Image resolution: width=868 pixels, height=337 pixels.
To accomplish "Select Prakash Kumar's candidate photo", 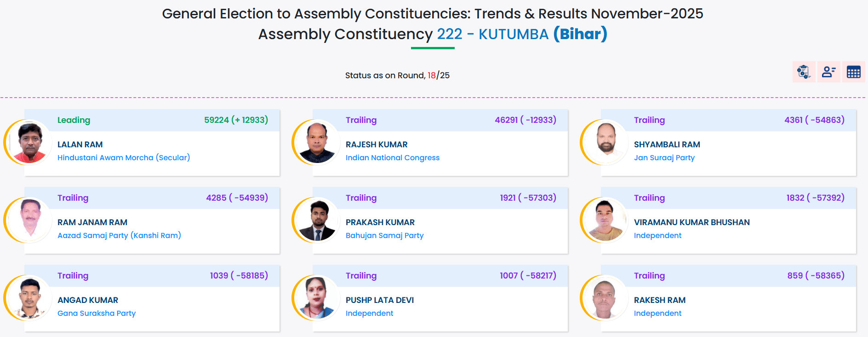I will pos(317,220).
